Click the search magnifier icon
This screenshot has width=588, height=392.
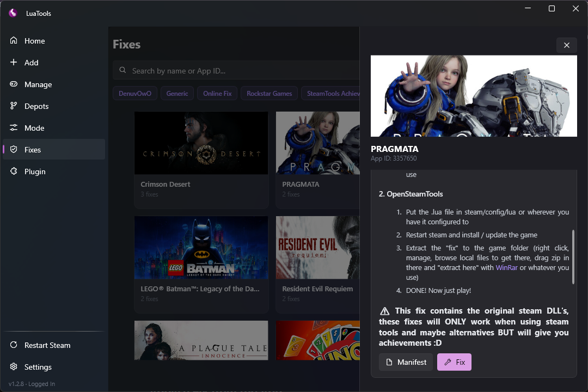pos(122,70)
